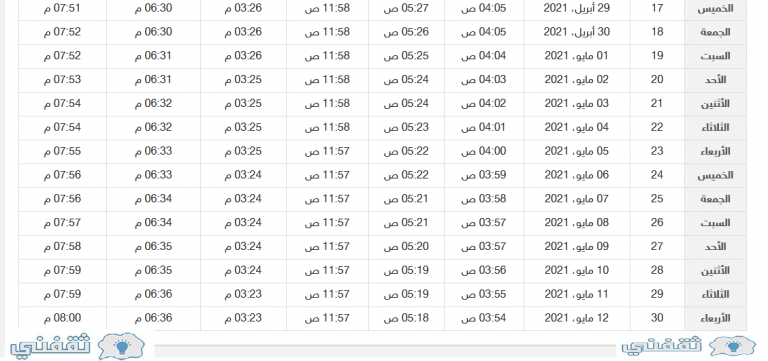Screen dimensions: 768x361
Task: Click day number 30 in the last row
Action: 657,318
